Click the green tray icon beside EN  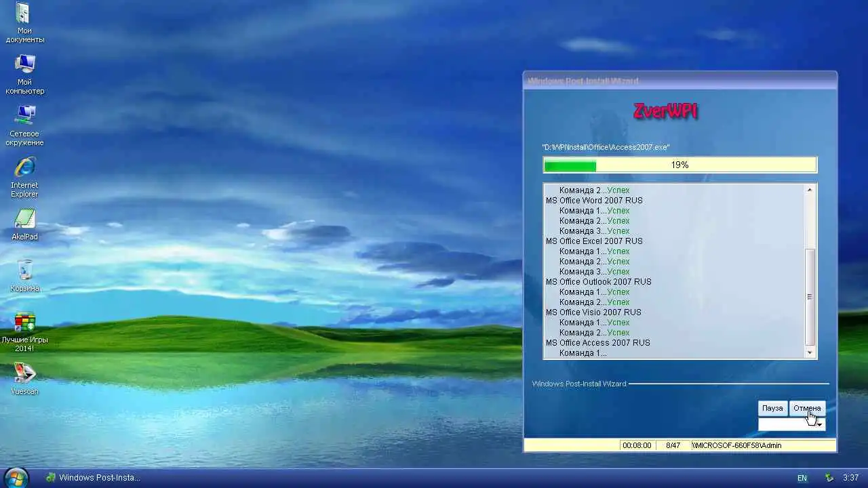pyautogui.click(x=829, y=478)
